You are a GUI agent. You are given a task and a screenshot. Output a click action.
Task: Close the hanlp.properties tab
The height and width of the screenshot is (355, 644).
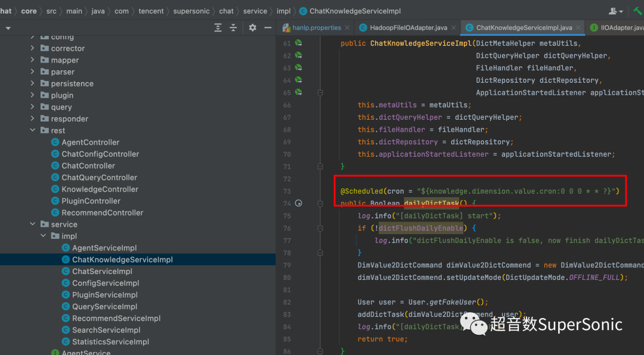[x=348, y=28]
